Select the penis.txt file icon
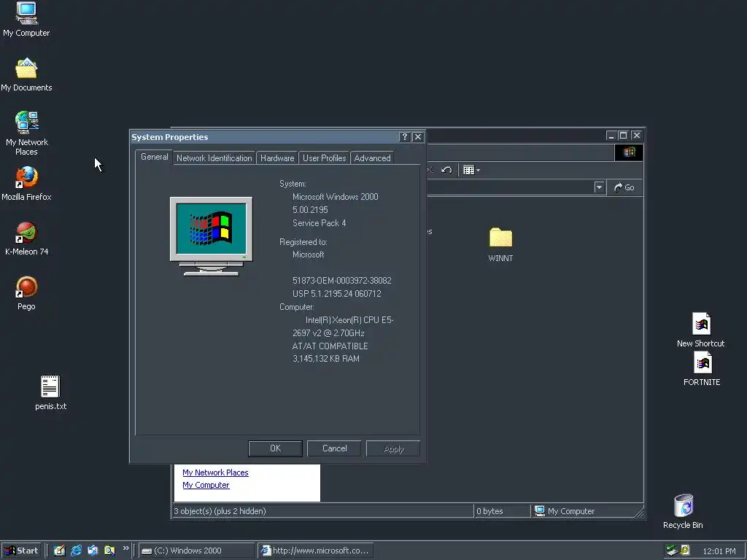 coord(50,393)
